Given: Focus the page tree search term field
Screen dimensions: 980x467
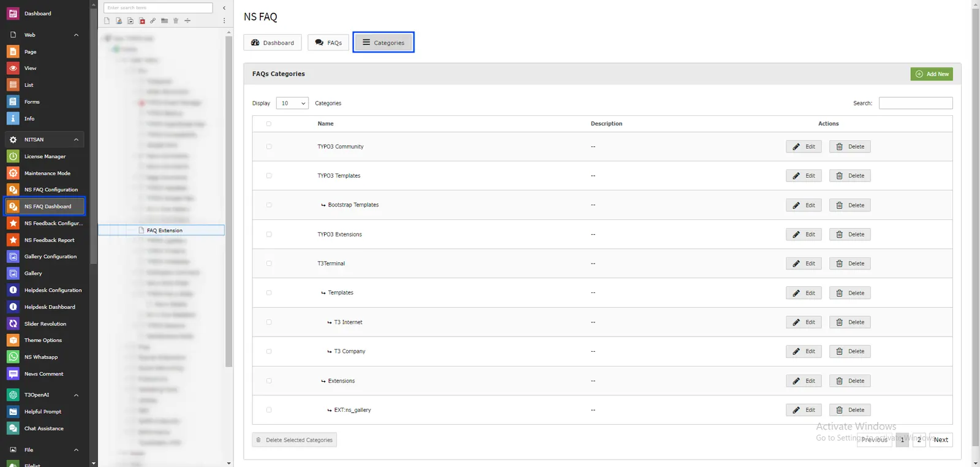Looking at the screenshot, I should click(x=158, y=8).
